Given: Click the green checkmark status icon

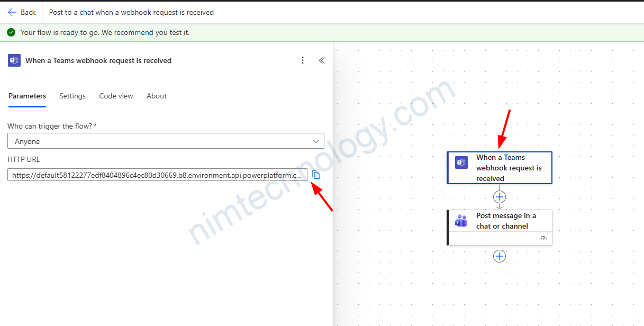Looking at the screenshot, I should [11, 32].
